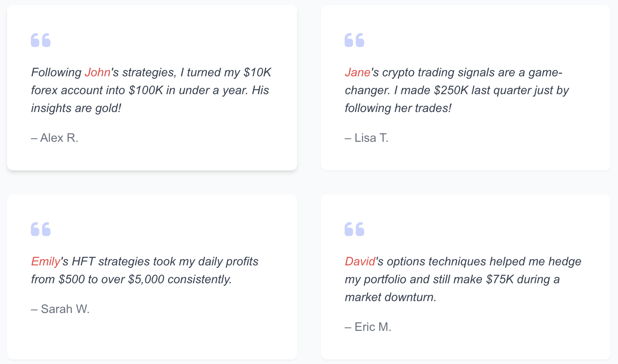Viewport: 618px width, 364px height.
Task: Click the quote icon above Lisa T.'s testimonial
Action: click(x=354, y=40)
